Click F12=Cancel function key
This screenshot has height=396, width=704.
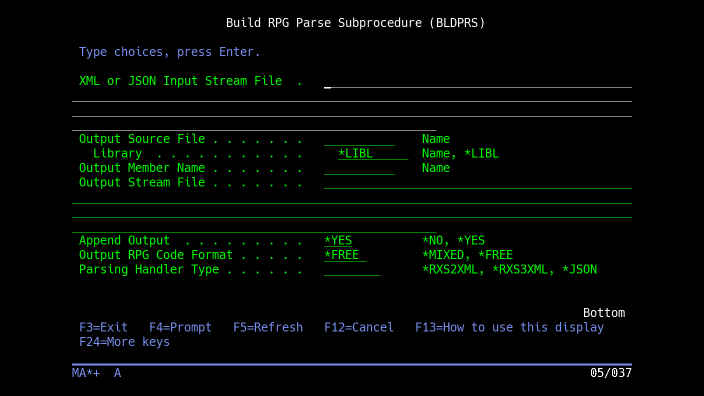click(x=359, y=327)
